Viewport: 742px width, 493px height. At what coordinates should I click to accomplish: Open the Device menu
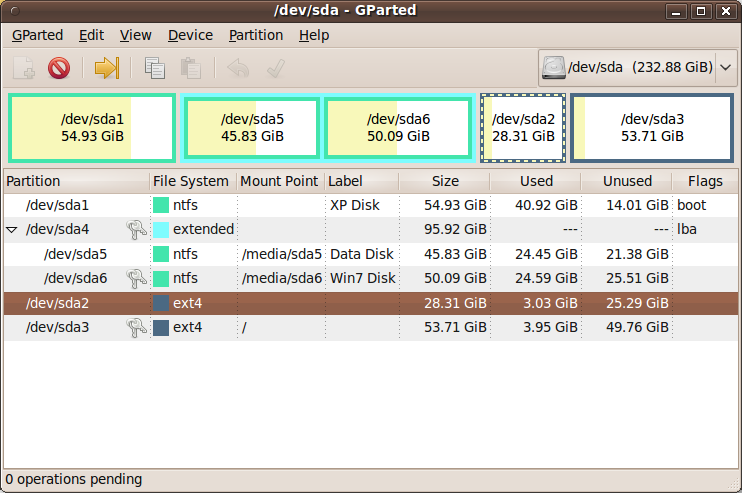tap(190, 35)
